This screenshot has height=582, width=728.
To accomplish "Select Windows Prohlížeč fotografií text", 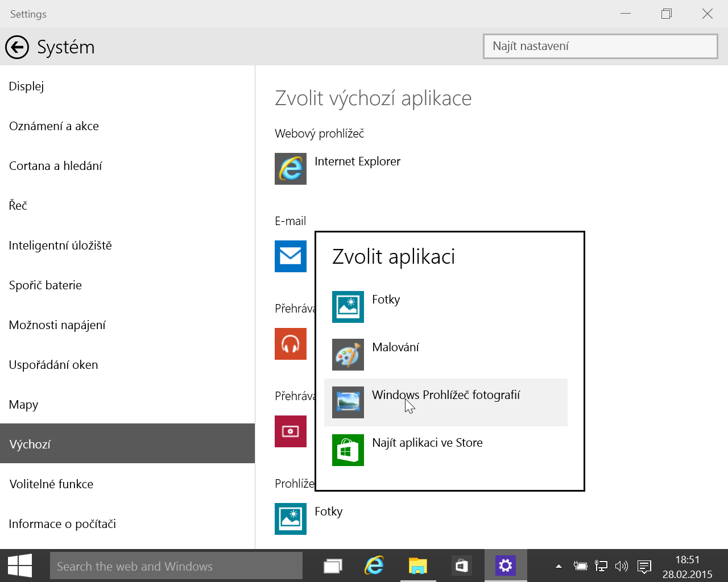I will [x=446, y=395].
